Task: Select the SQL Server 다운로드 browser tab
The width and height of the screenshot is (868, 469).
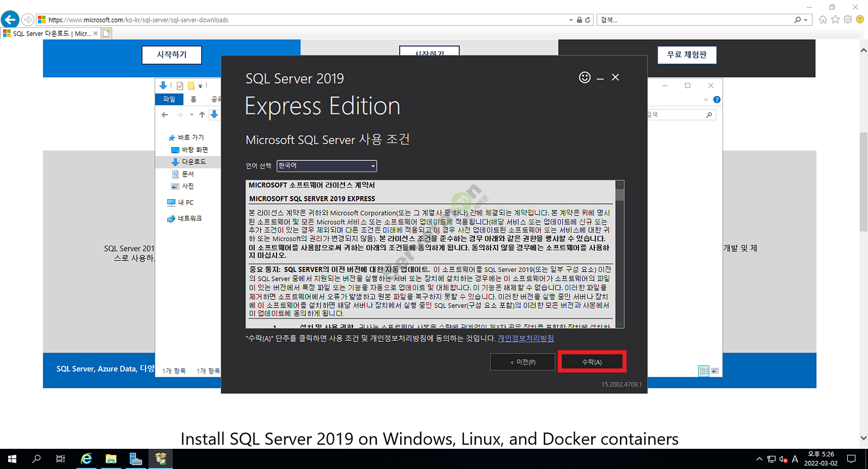Action: 51,33
